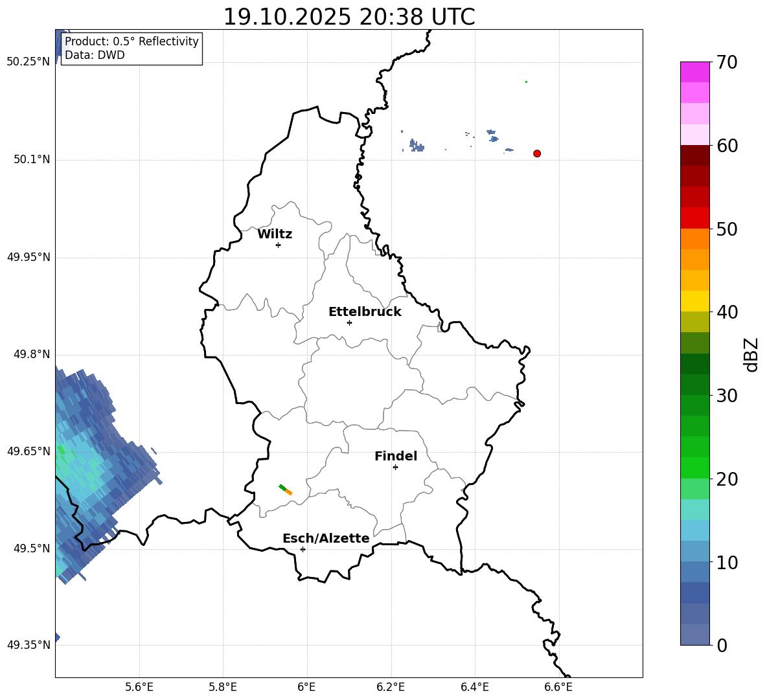The height and width of the screenshot is (700, 767).
Task: Click the 49.8°N latitude label
Action: point(32,354)
